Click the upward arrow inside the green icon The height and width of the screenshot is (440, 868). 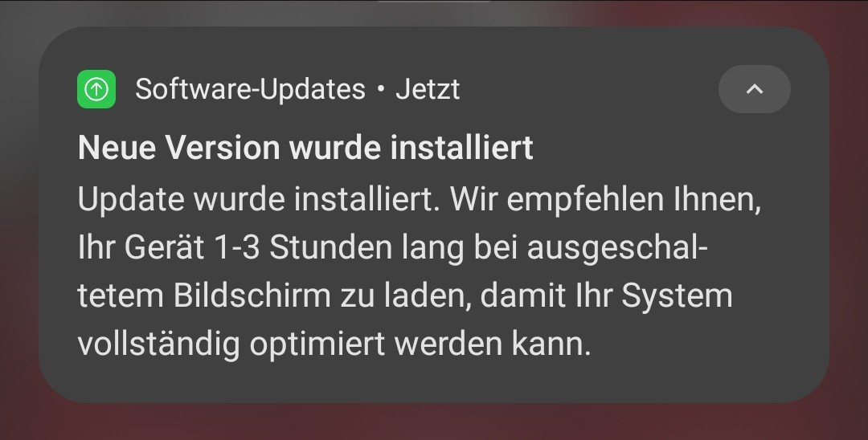(x=96, y=89)
